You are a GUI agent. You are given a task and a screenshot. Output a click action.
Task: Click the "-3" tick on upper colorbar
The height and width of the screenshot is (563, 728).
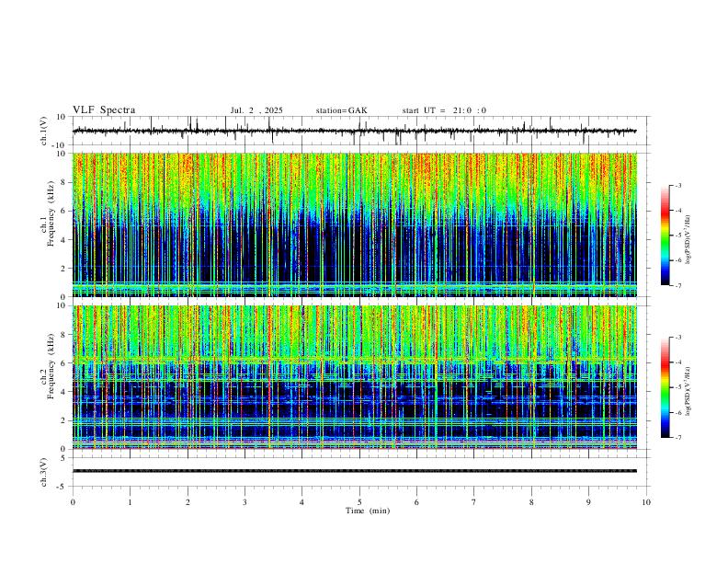[678, 185]
